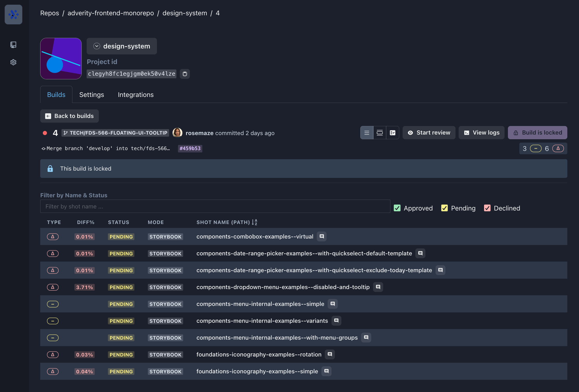The width and height of the screenshot is (579, 392).
Task: Focus the Filter by shot name field
Action: [x=215, y=206]
